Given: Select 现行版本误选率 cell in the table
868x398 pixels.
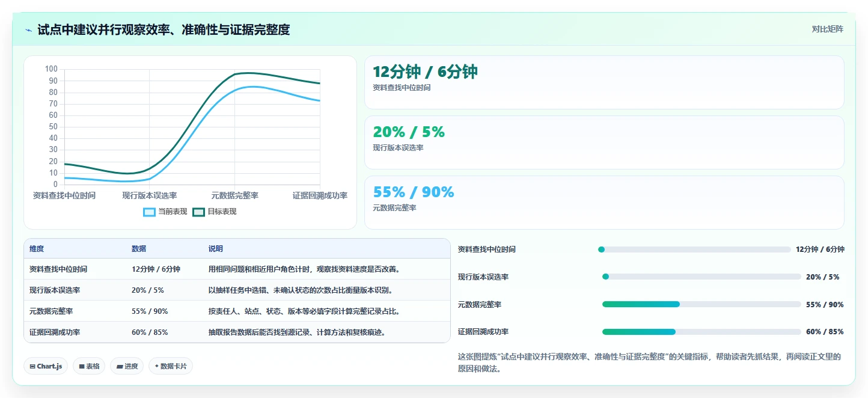Looking at the screenshot, I should pyautogui.click(x=55, y=290).
